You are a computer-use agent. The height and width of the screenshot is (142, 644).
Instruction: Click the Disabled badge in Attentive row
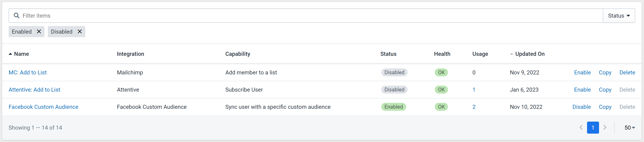(394, 90)
